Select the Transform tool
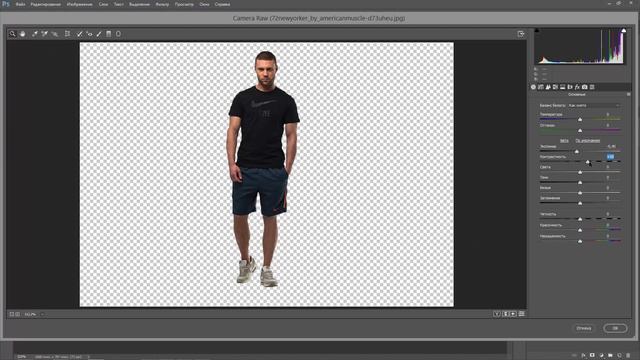 point(67,34)
